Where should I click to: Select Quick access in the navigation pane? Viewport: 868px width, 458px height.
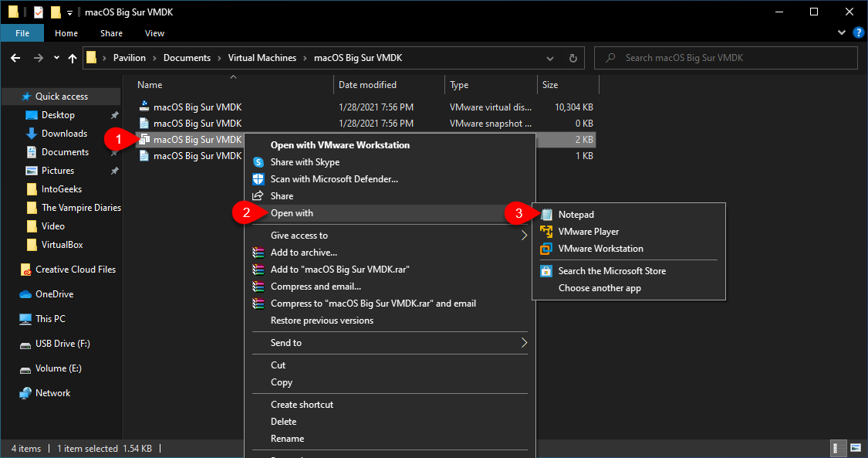pyautogui.click(x=62, y=97)
